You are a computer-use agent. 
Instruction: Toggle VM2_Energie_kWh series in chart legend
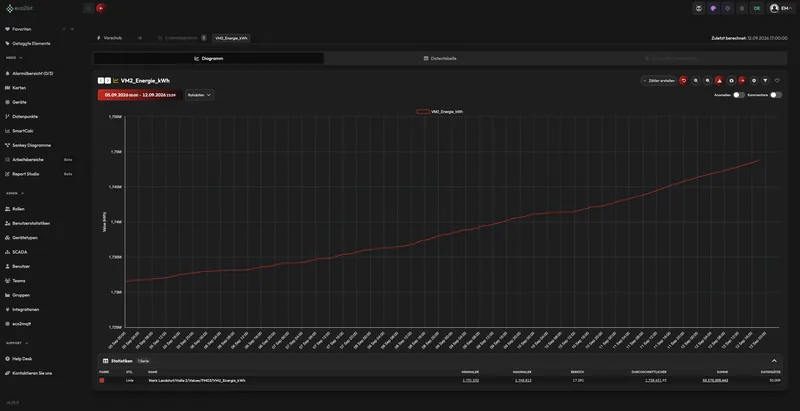(440, 111)
